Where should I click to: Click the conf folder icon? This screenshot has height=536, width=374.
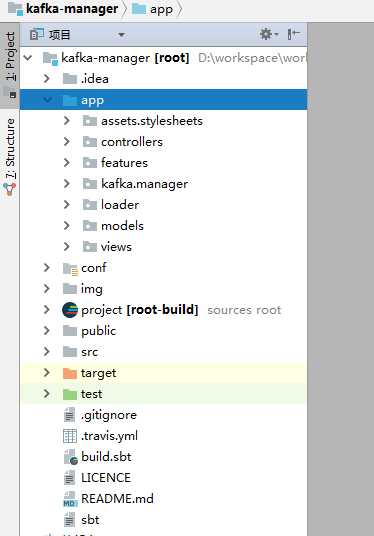click(70, 269)
